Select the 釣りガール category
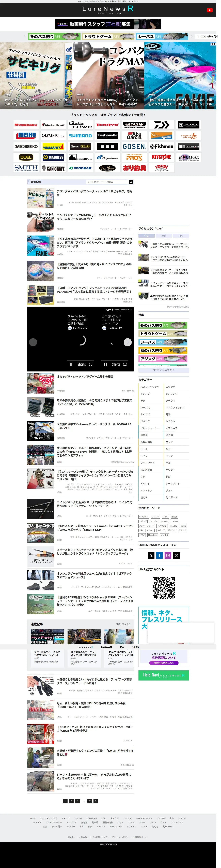The height and width of the screenshot is (868, 221). pos(177,497)
